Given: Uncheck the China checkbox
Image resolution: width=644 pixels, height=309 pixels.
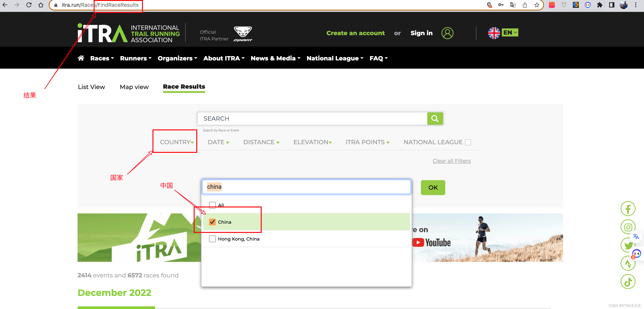Looking at the screenshot, I should (212, 222).
